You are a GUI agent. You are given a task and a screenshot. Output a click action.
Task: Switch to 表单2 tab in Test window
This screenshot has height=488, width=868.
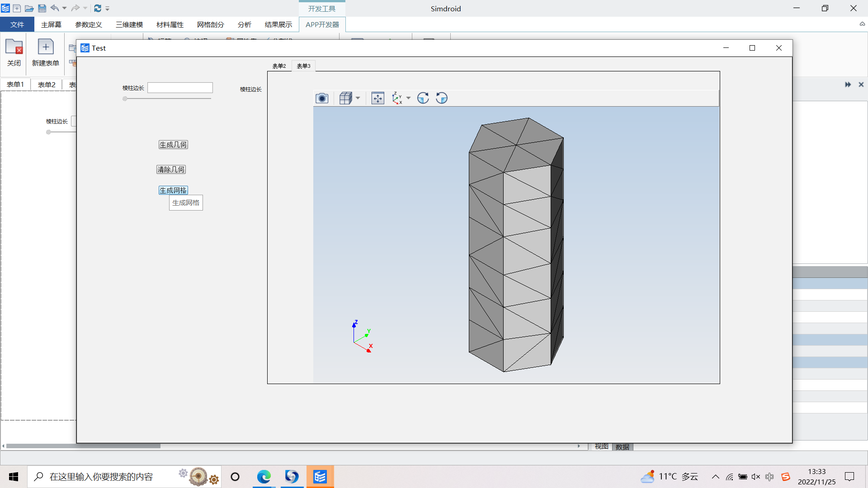point(279,66)
